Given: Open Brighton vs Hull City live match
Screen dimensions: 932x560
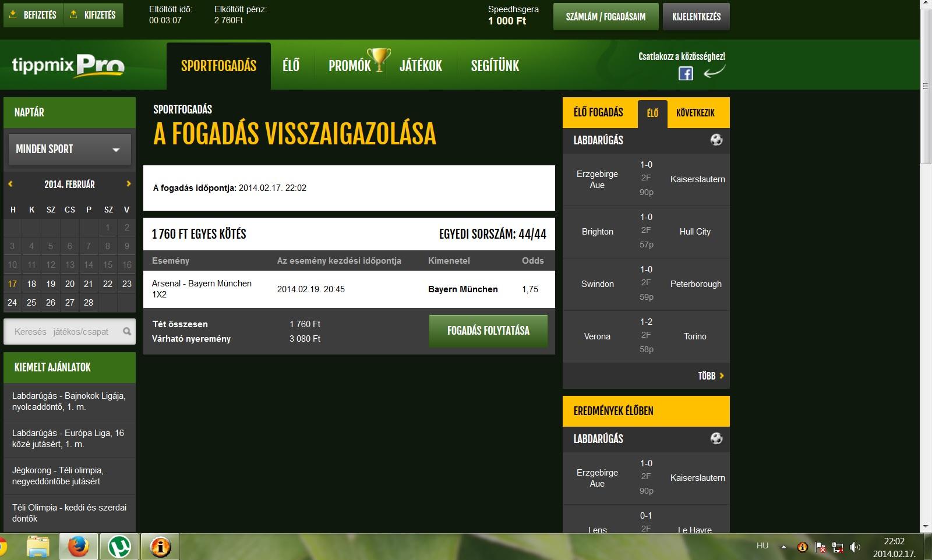Looking at the screenshot, I should tap(646, 232).
